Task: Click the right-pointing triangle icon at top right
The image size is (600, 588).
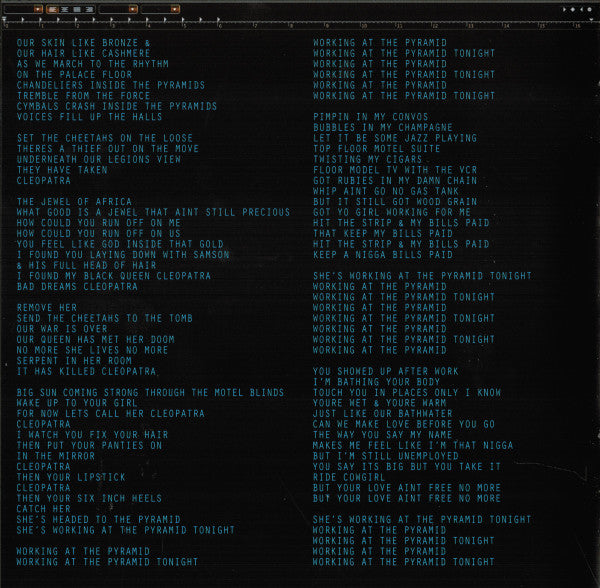Action: pyautogui.click(x=564, y=9)
